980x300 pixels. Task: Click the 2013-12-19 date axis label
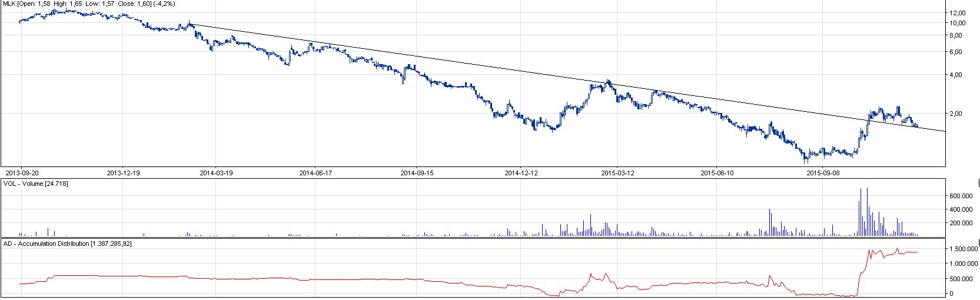123,173
